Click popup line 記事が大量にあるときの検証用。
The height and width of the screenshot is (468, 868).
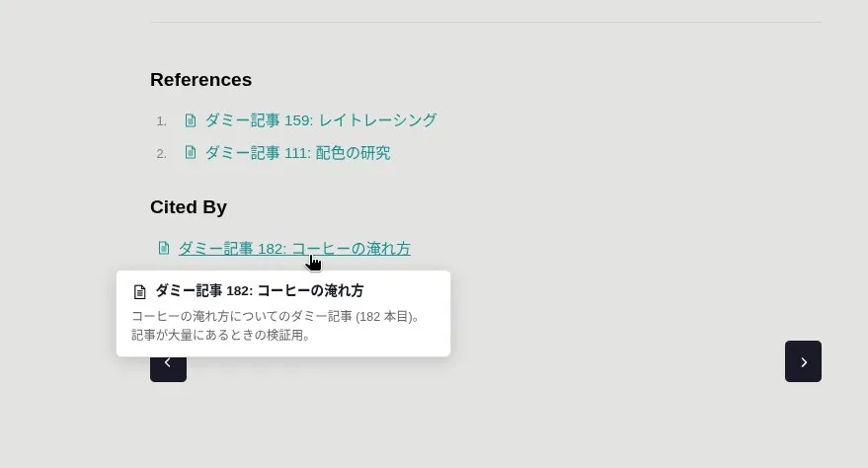point(221,336)
